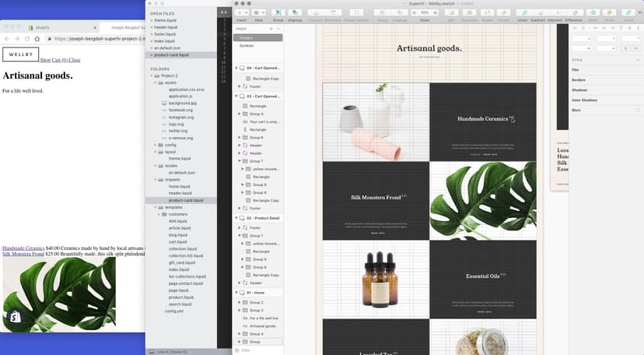Image resolution: width=644 pixels, height=355 pixels.
Task: Expand the config folder in sidebar
Action: tap(158, 145)
